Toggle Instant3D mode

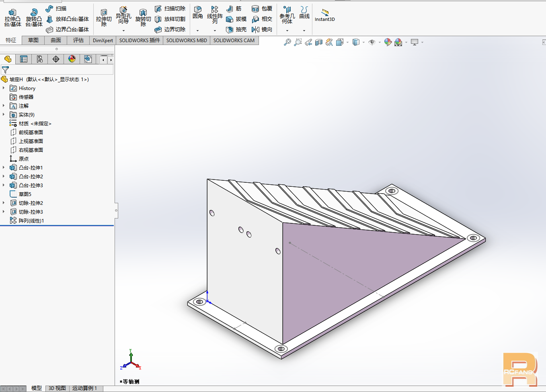point(324,15)
